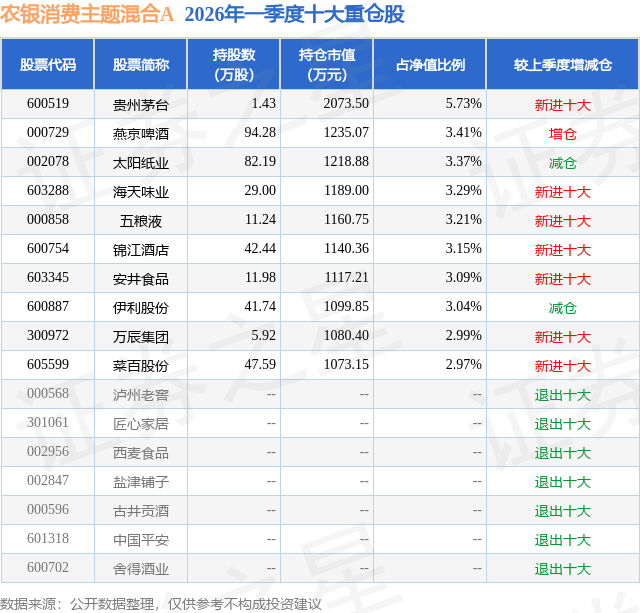This screenshot has height=613, width=640.
Task: Select stock code 600702
Action: coord(48,567)
